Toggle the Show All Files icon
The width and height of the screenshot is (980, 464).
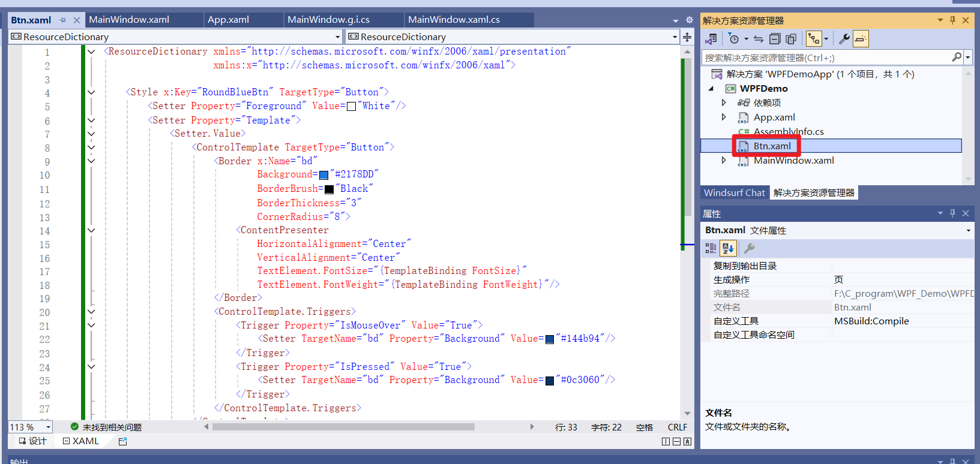pyautogui.click(x=791, y=39)
